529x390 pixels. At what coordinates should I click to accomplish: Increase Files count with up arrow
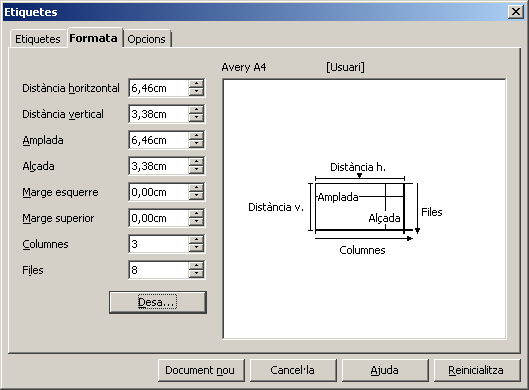(196, 266)
